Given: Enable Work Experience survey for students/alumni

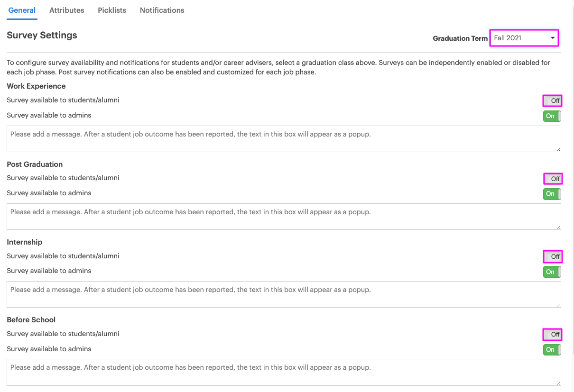Looking at the screenshot, I should point(552,100).
